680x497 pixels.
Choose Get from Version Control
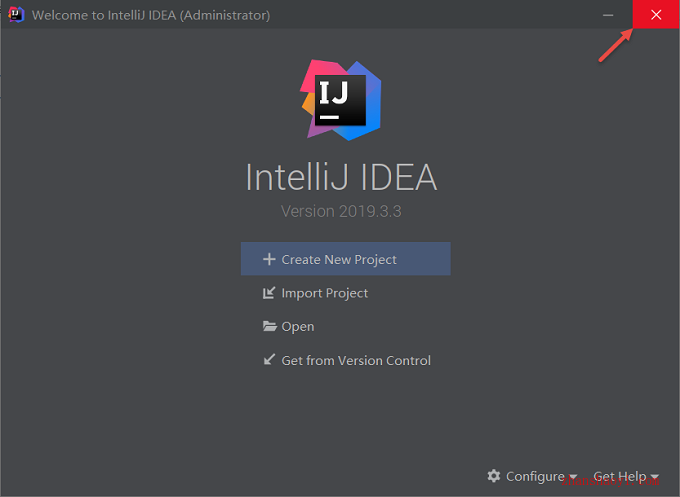(356, 360)
